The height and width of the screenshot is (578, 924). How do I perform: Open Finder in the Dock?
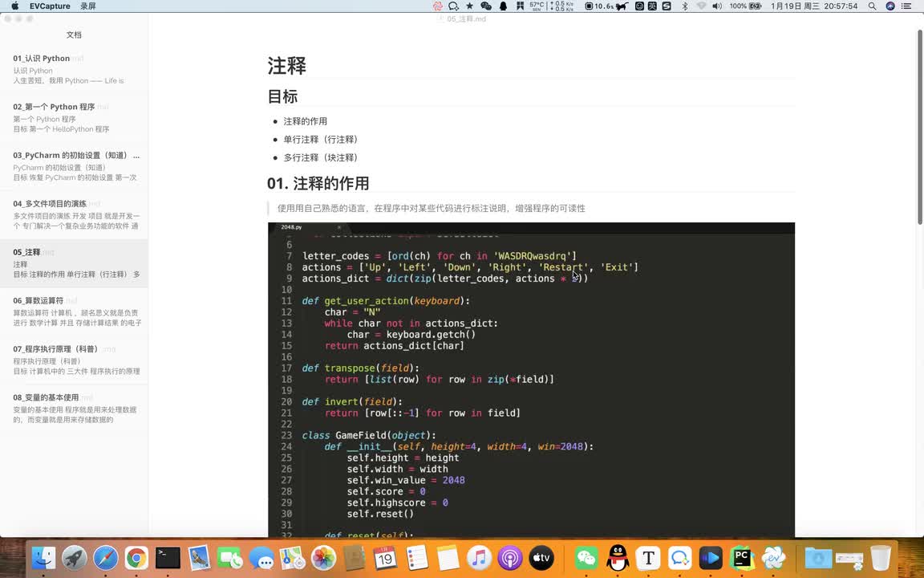(43, 557)
